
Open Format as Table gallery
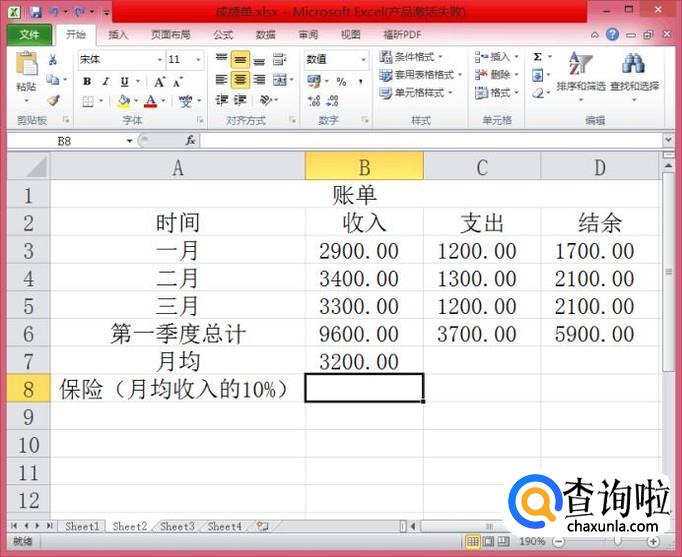coord(420,75)
